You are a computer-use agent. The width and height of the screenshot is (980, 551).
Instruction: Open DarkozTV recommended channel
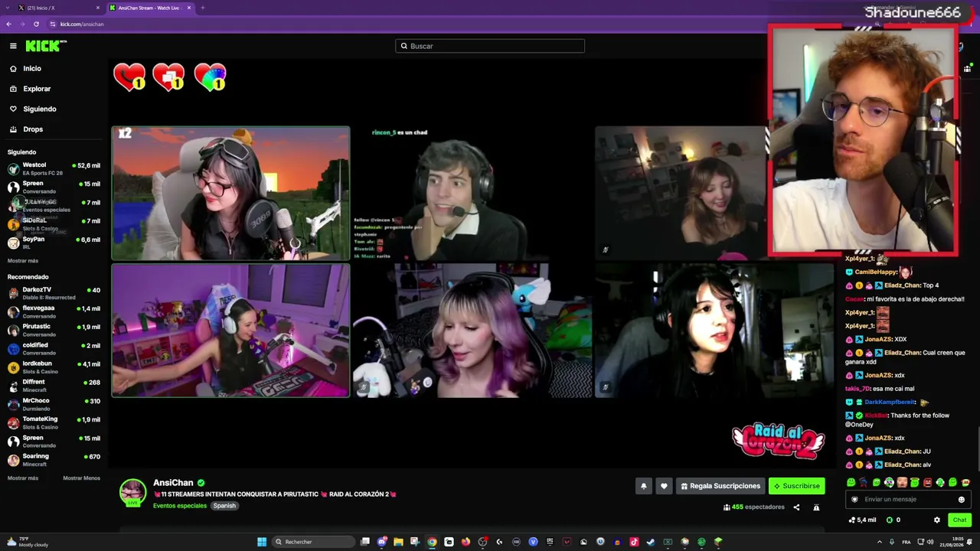click(x=54, y=293)
